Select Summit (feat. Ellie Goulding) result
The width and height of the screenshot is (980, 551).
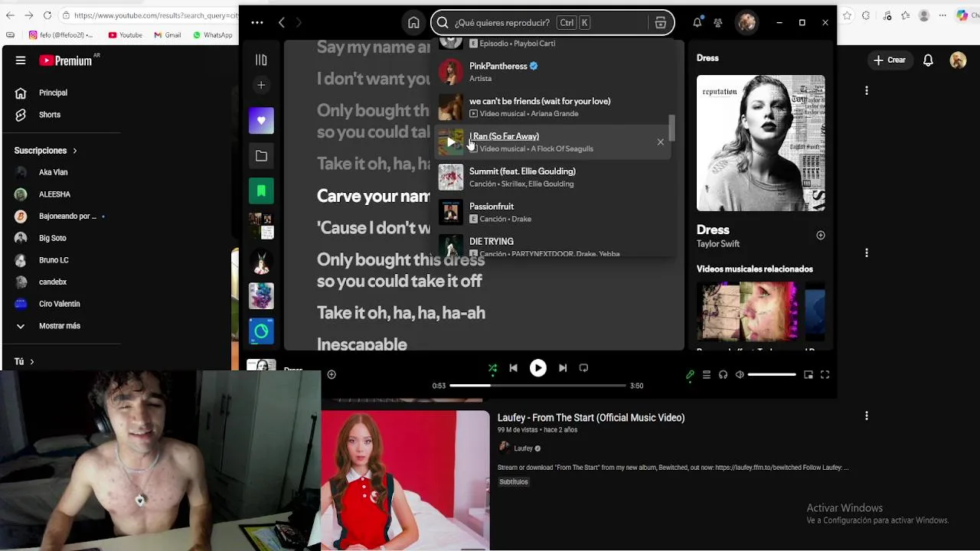[554, 178]
